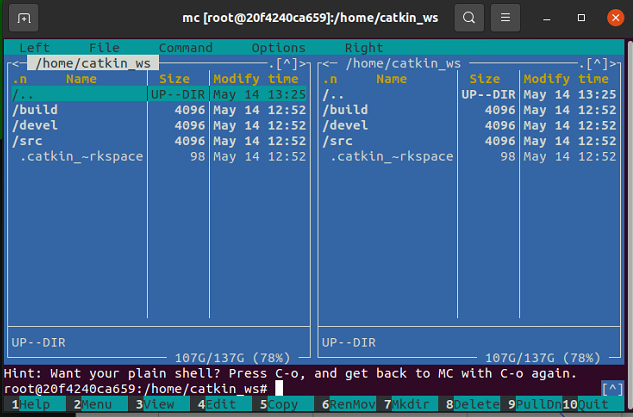Click left panel history back arrow
The height and width of the screenshot is (417, 633).
tap(15, 64)
